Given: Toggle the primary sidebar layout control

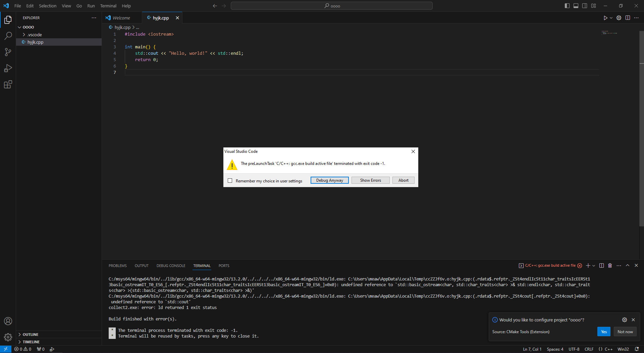Looking at the screenshot, I should click(x=567, y=6).
